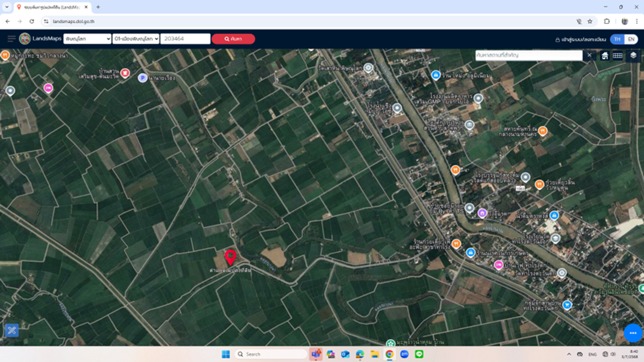Open the grid table icon
Screen dimensions: 644x362
pos(618,55)
